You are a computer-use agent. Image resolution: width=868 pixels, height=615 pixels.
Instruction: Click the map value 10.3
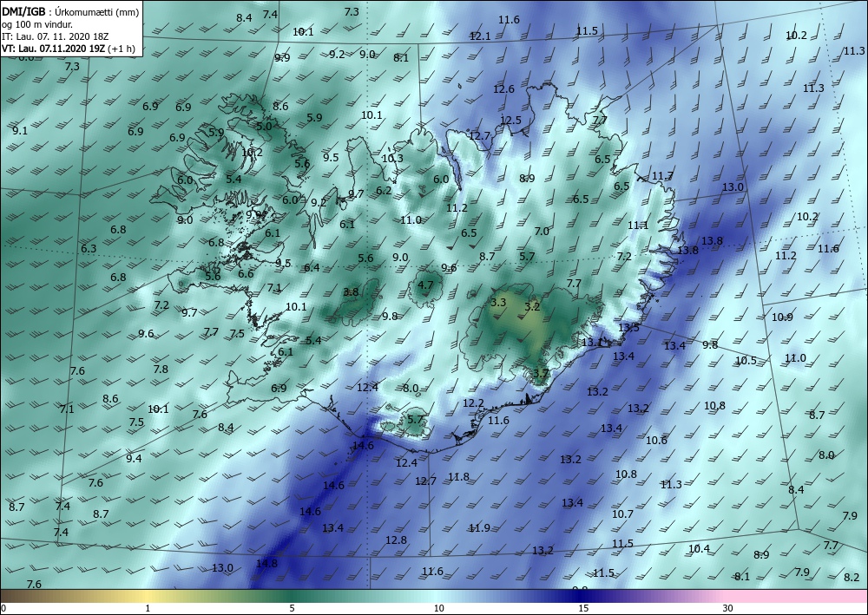(x=392, y=158)
